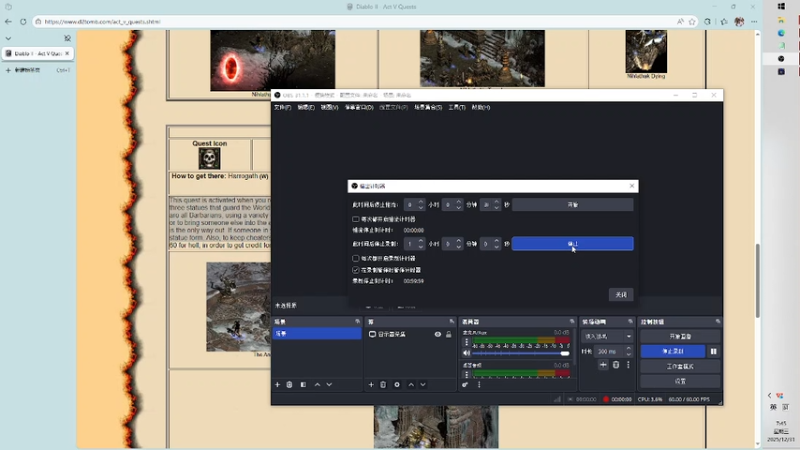The image size is (800, 450).
Task: Toggle display capture source visibility eye
Action: (438, 334)
